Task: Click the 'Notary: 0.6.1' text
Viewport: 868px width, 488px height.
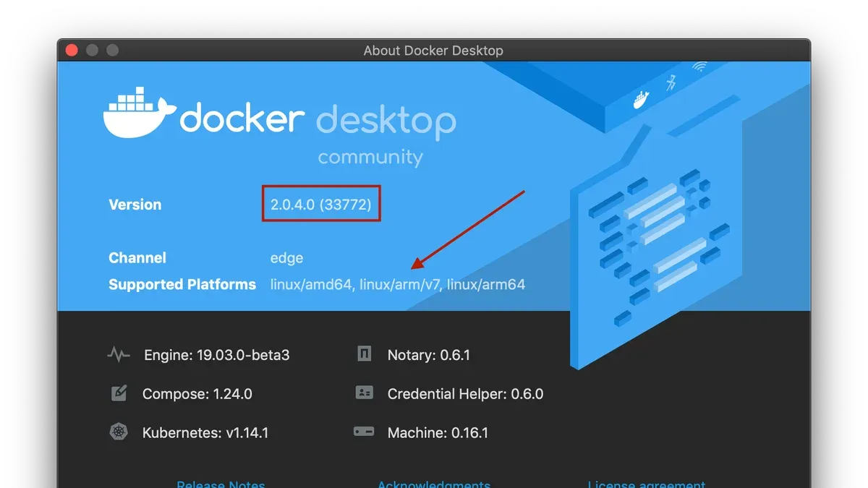Action: click(429, 355)
